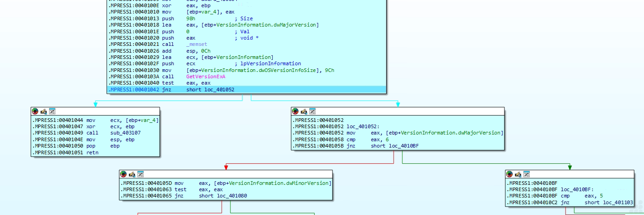Open color picker for block 0040105D
The image size is (644, 215).
(123, 174)
